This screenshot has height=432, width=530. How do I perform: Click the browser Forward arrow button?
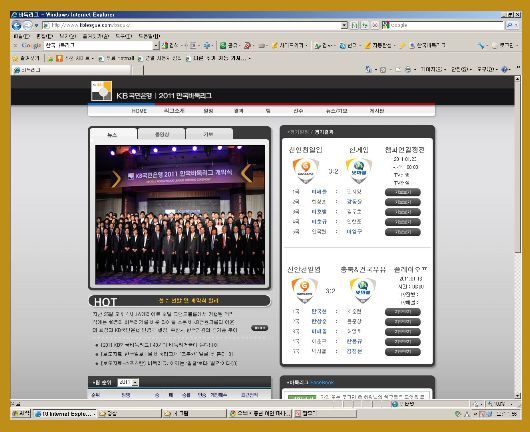tap(27, 25)
